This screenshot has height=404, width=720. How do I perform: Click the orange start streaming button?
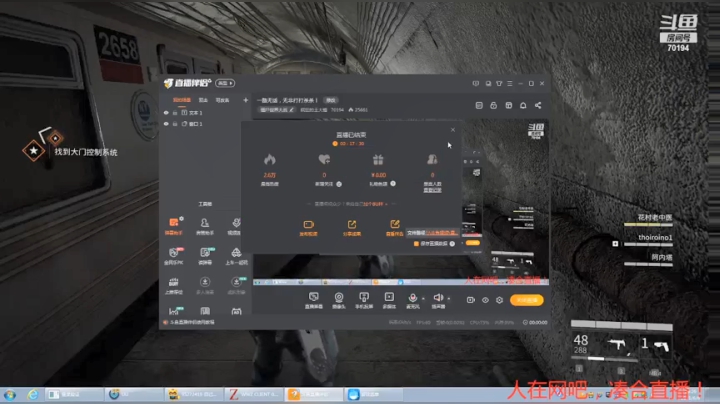pos(527,300)
